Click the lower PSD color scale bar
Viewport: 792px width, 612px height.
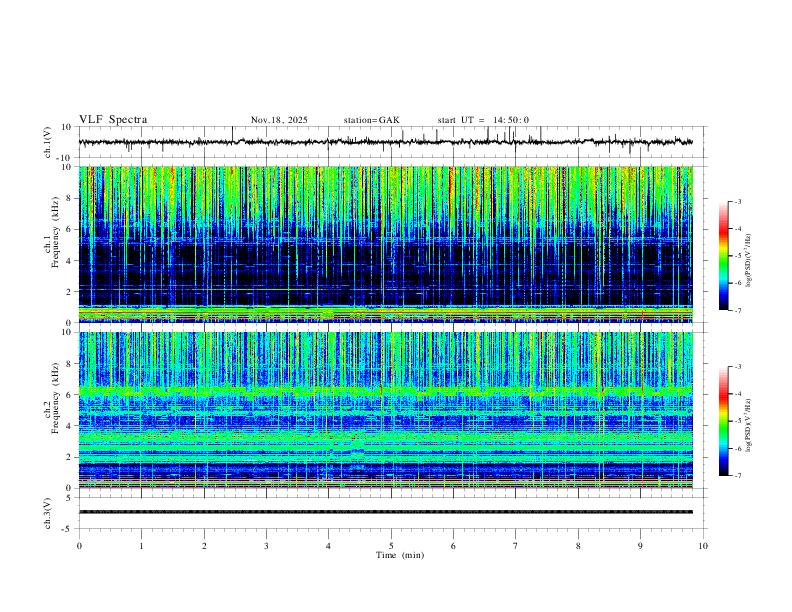coord(724,421)
